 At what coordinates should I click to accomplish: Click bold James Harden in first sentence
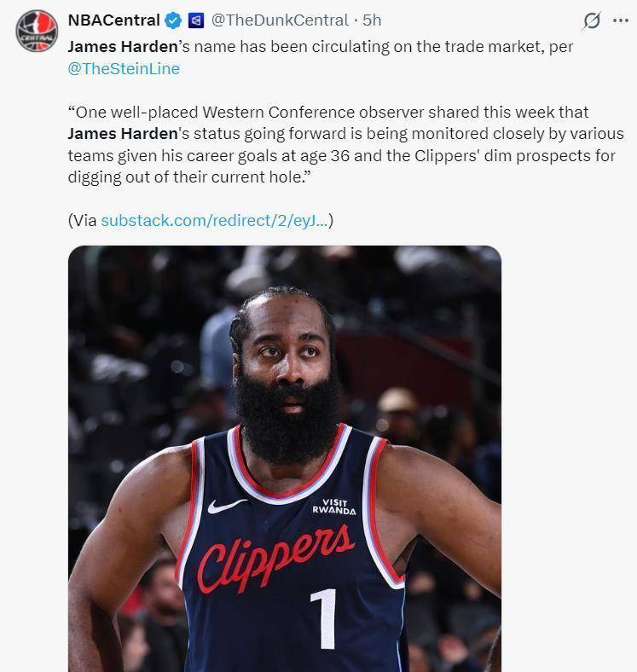pos(123,46)
